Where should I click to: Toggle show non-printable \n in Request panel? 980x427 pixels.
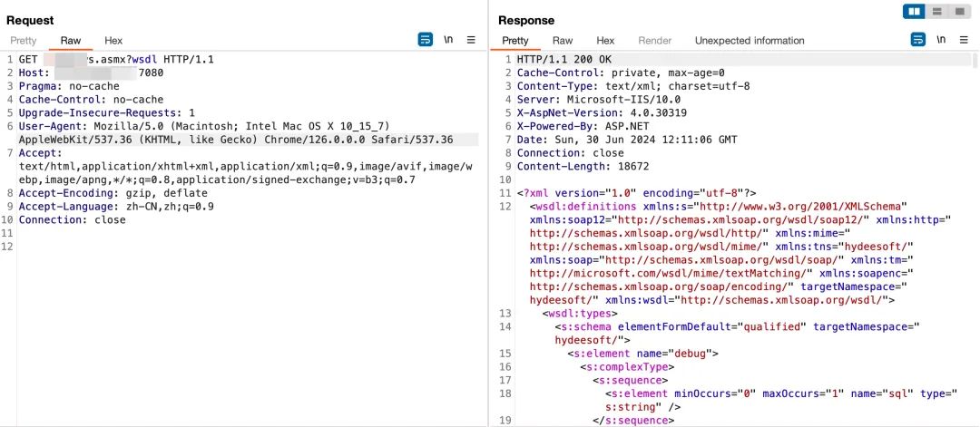click(x=448, y=40)
